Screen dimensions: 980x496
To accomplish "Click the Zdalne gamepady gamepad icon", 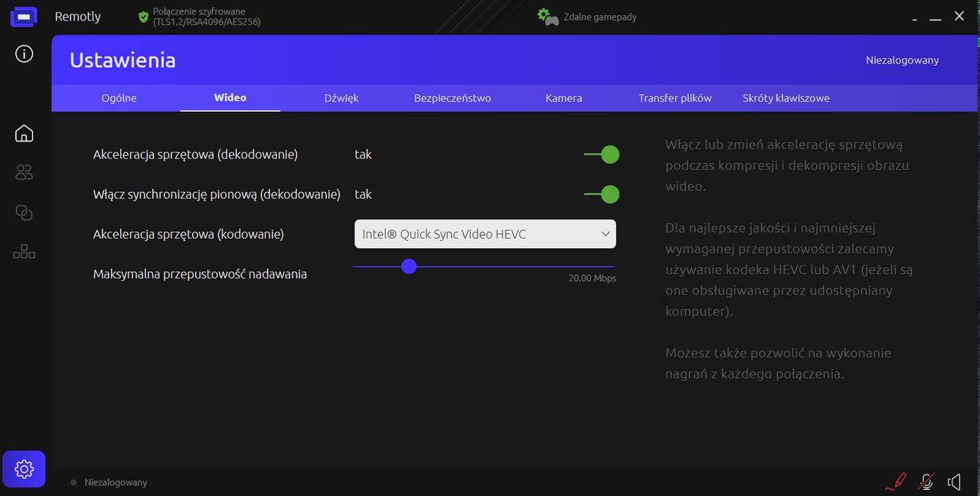I will pos(548,17).
